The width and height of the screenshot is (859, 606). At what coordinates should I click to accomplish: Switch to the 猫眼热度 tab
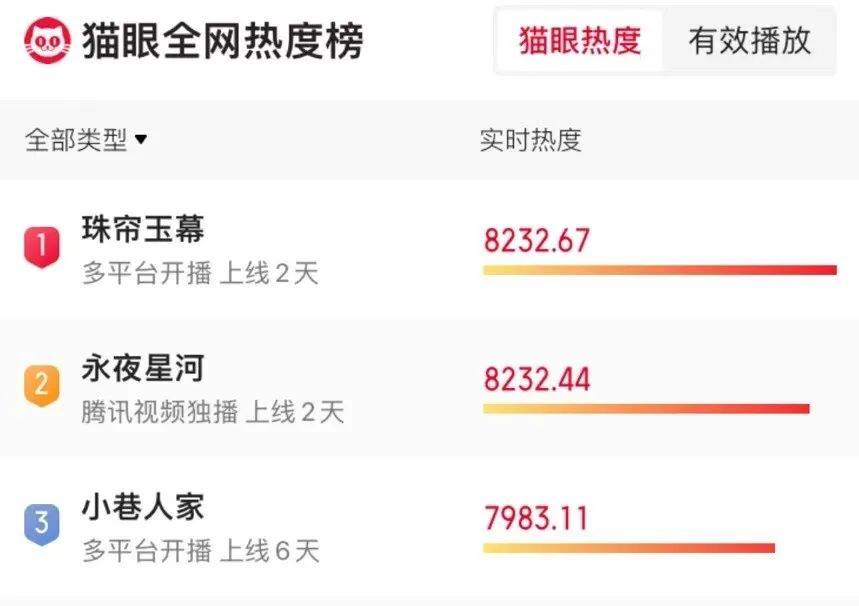tap(580, 41)
